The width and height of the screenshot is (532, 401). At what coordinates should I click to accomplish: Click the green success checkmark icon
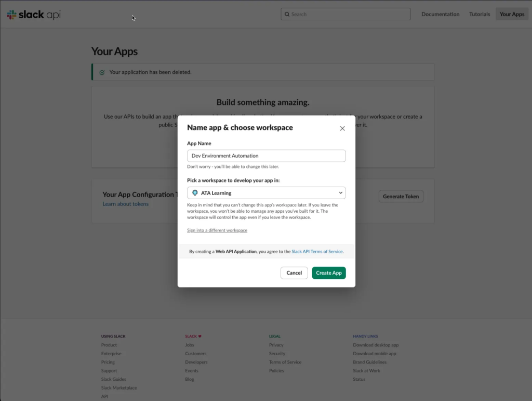[102, 72]
